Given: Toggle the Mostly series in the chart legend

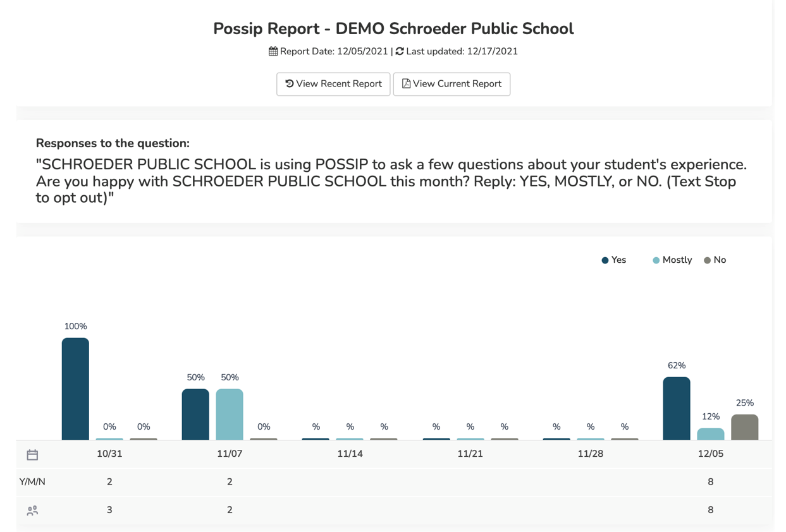Looking at the screenshot, I should coord(671,260).
